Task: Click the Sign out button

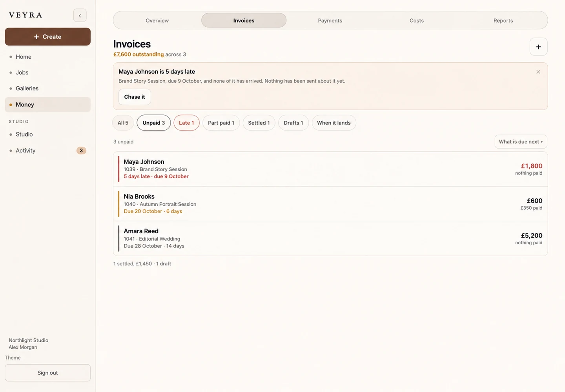Action: pyautogui.click(x=47, y=373)
